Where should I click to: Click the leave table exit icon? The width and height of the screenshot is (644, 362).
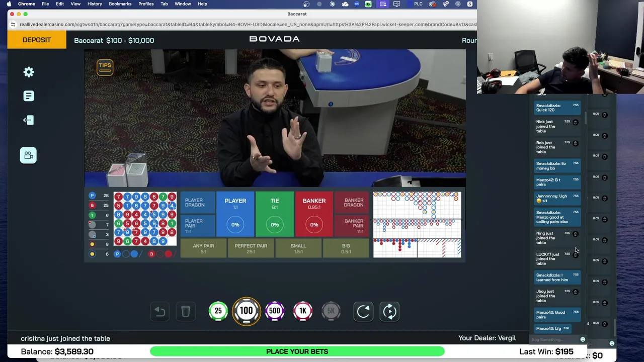[29, 120]
